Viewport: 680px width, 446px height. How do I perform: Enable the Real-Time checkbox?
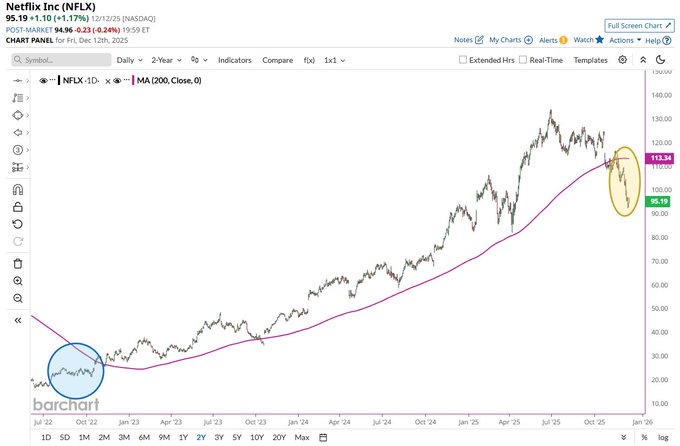(523, 60)
